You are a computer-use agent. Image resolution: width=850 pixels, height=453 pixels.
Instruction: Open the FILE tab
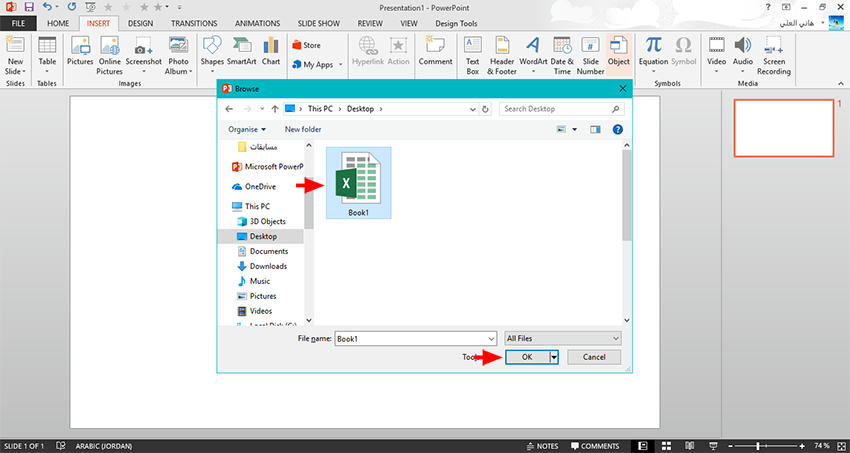coord(18,23)
